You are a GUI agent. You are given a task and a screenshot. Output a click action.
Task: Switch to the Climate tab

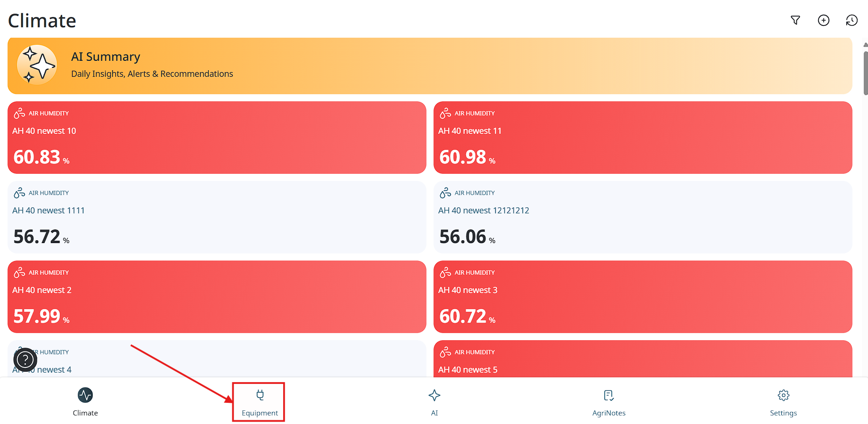click(85, 401)
